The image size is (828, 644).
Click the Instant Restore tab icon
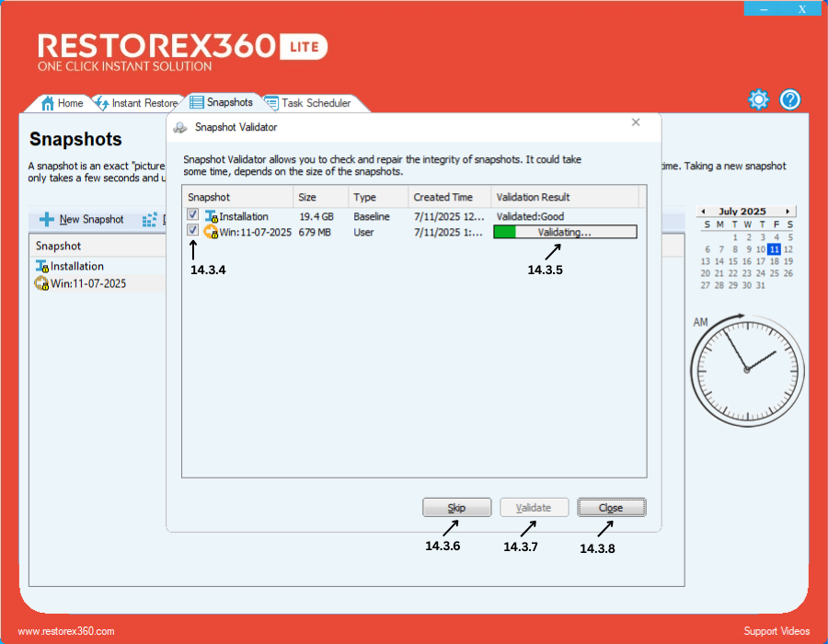click(x=101, y=103)
